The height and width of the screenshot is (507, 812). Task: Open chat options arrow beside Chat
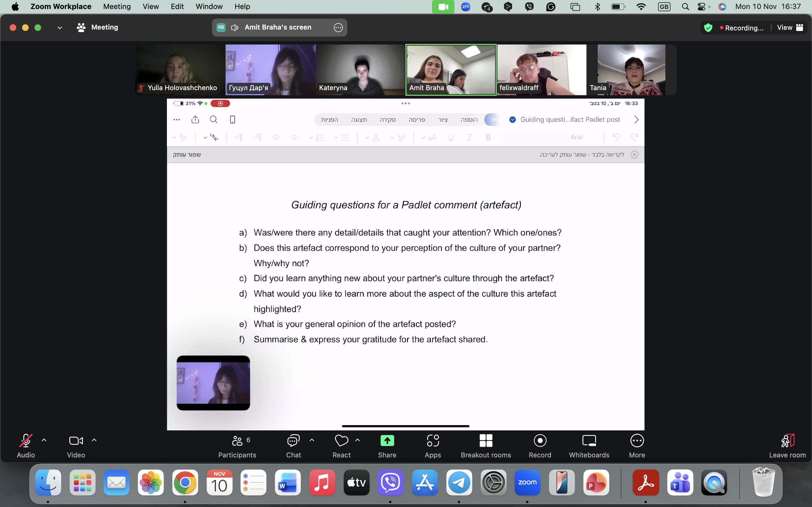312,440
